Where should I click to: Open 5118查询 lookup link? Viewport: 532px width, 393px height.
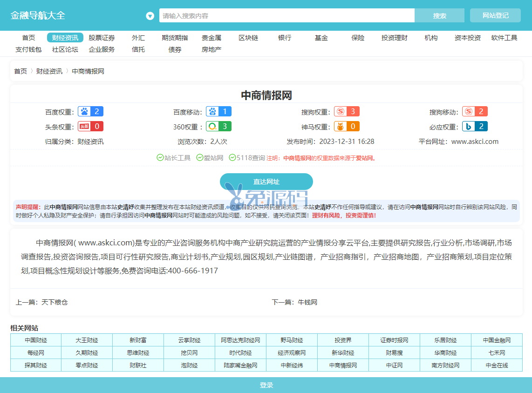(x=247, y=158)
